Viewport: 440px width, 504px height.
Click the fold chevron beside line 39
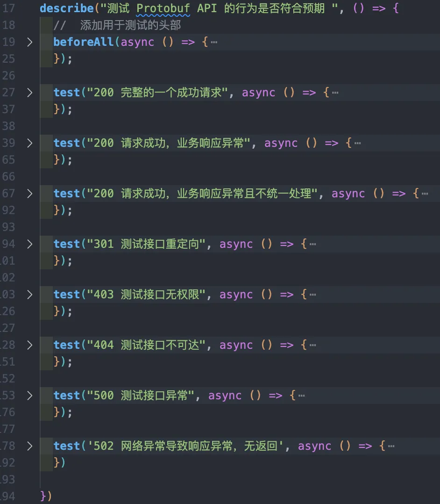29,143
